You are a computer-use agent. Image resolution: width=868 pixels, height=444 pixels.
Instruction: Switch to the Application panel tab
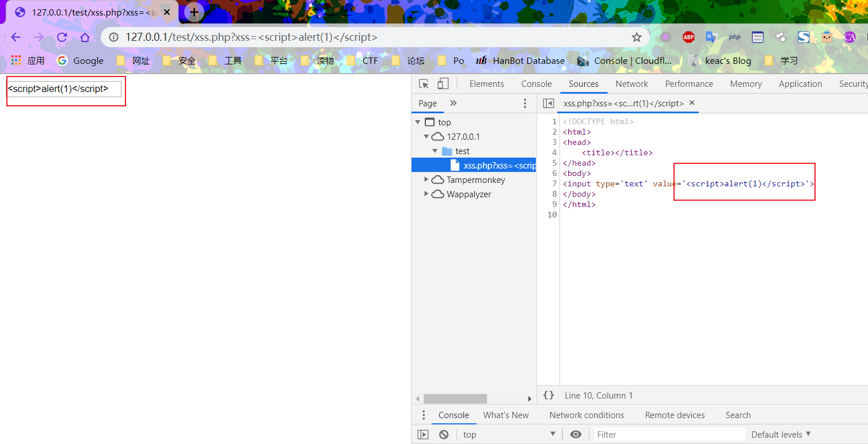(x=800, y=84)
